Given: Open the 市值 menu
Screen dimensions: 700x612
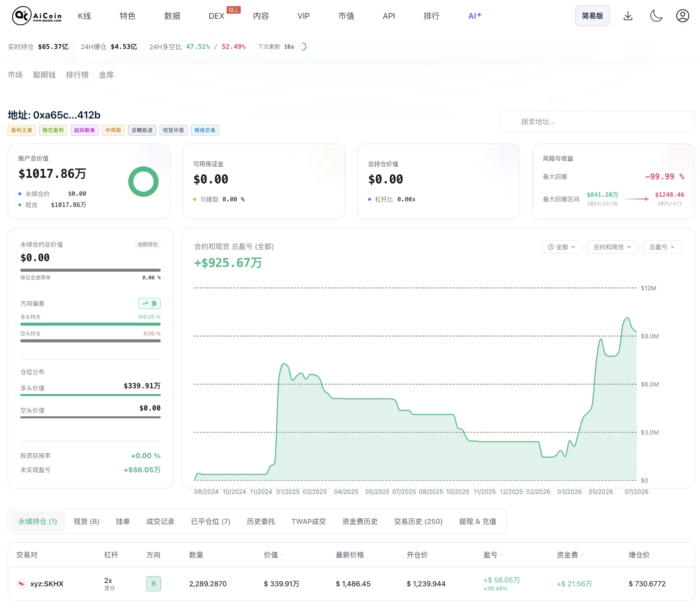Looking at the screenshot, I should click(346, 16).
